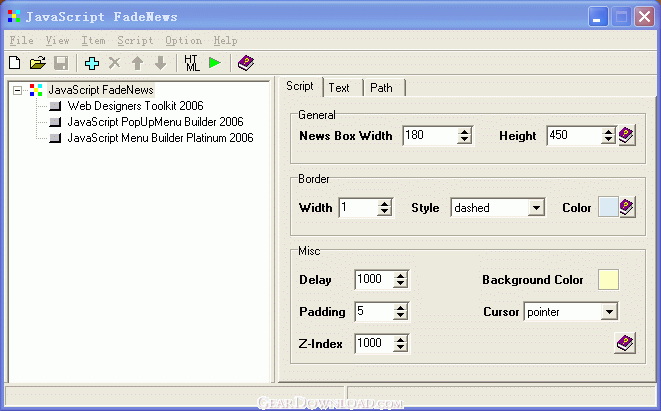Add a new item with plus icon
661x411 pixels.
click(x=91, y=63)
